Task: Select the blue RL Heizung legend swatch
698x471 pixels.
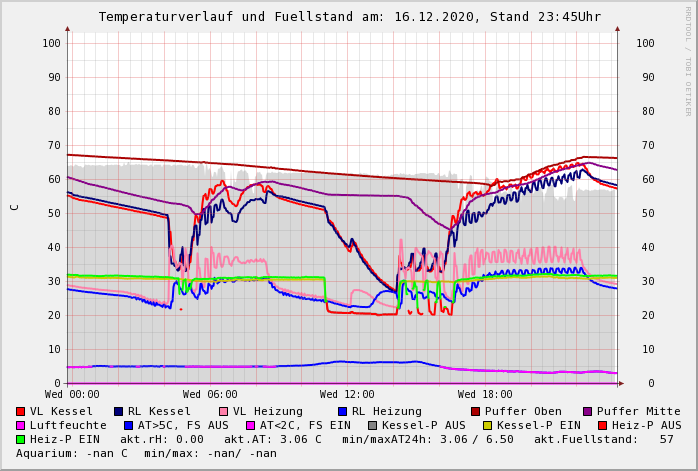Action: click(342, 412)
